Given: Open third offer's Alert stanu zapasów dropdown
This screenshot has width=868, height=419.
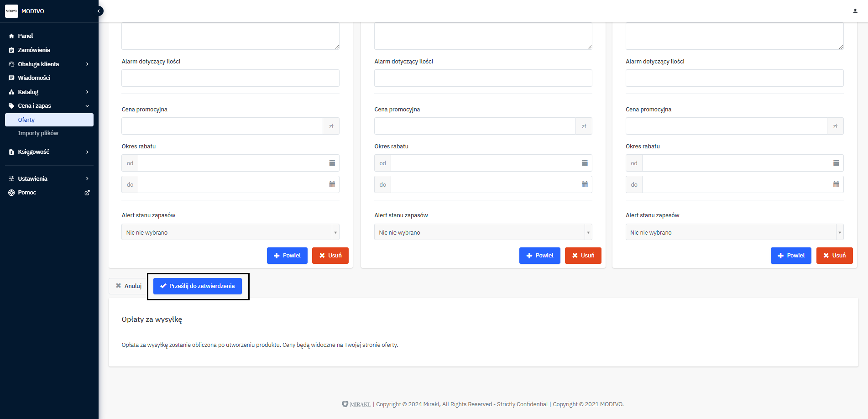Looking at the screenshot, I should (734, 232).
